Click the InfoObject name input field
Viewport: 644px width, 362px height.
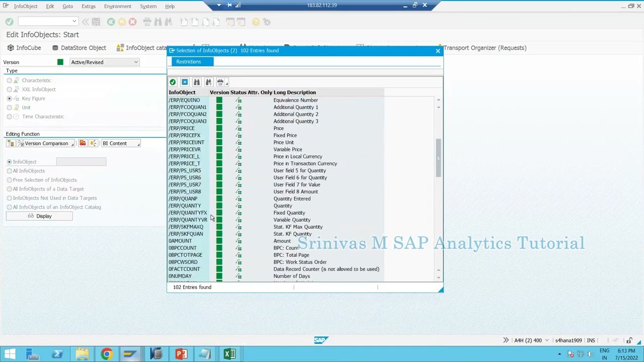(x=81, y=162)
